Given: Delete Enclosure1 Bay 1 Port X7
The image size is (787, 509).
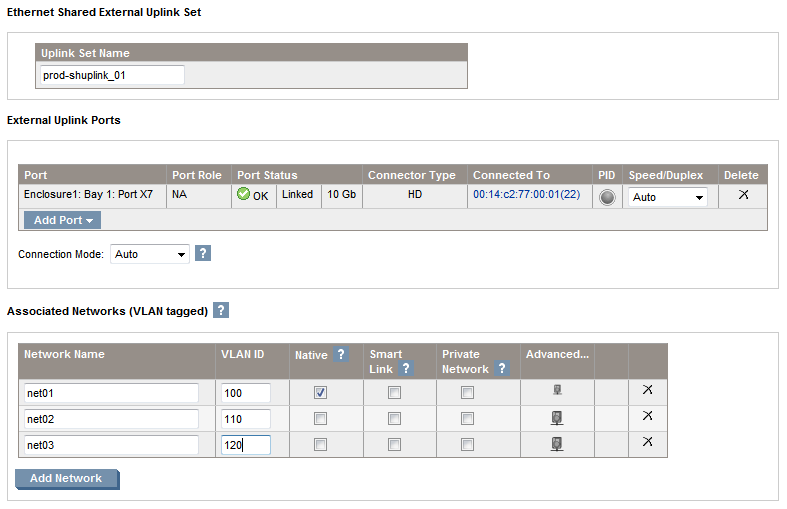Looking at the screenshot, I should tap(743, 195).
